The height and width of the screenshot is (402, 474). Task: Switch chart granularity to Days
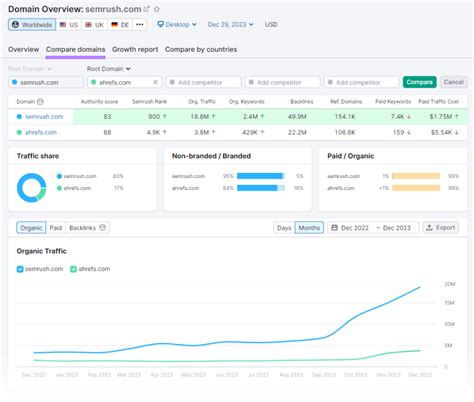click(x=284, y=228)
